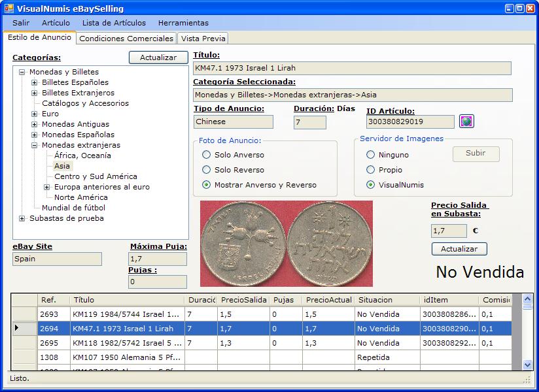
Task: Expand the Billetes Extranjeros node
Action: [35, 93]
